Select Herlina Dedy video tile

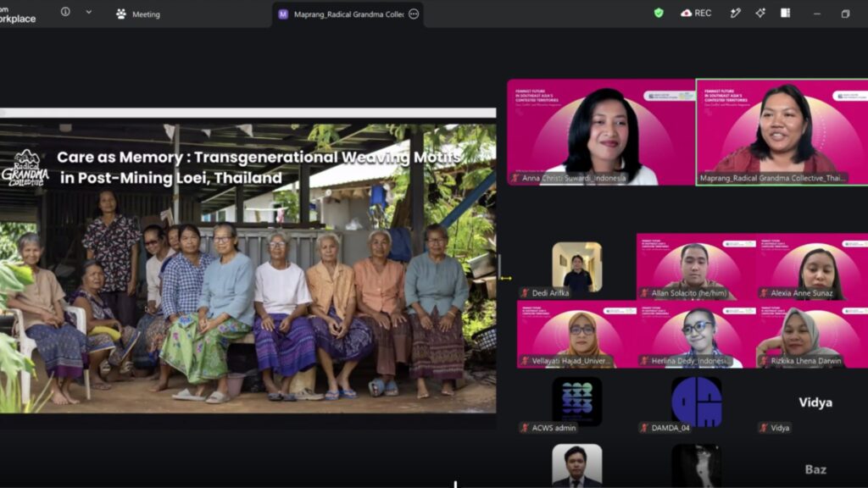[x=696, y=334]
